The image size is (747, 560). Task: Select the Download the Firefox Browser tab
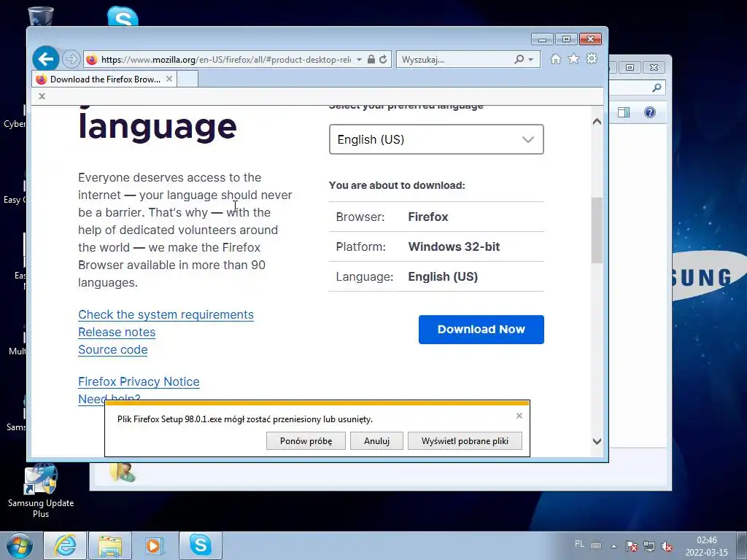pos(105,79)
